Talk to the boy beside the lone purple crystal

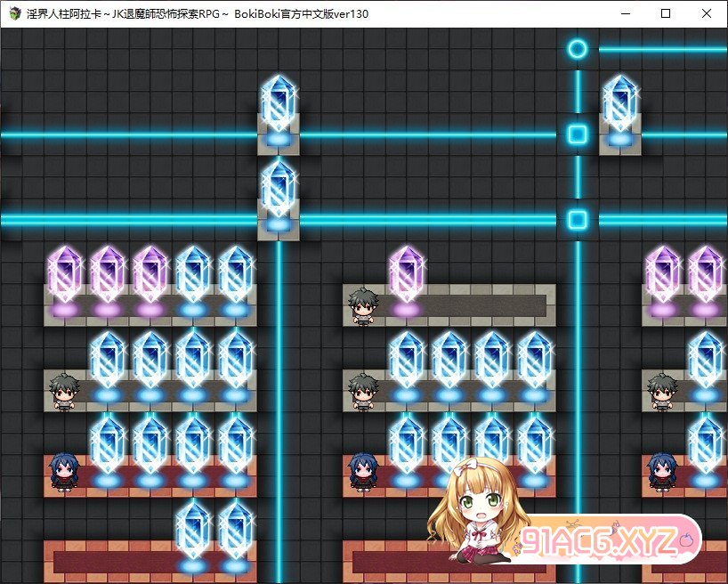[x=363, y=304]
